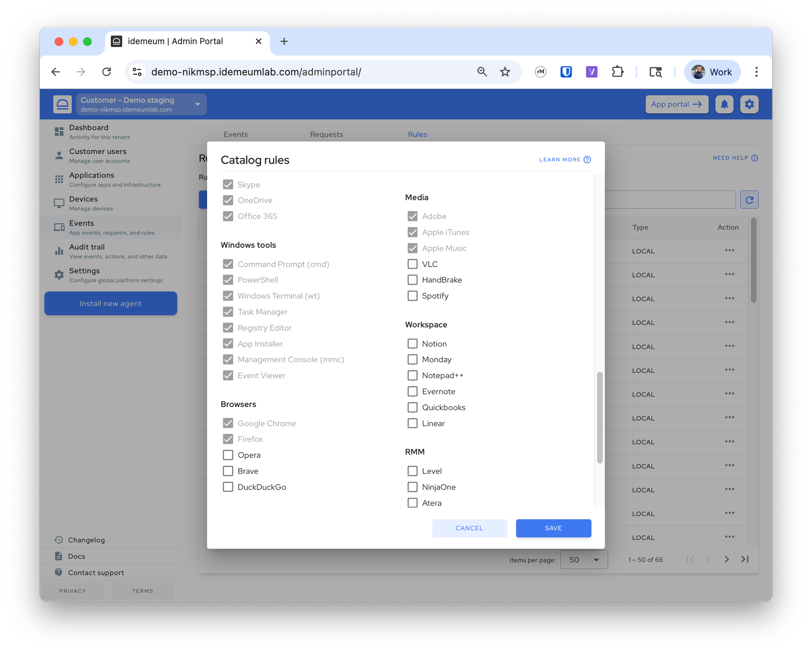
Task: Check the Spotify checkbox
Action: [x=412, y=296]
